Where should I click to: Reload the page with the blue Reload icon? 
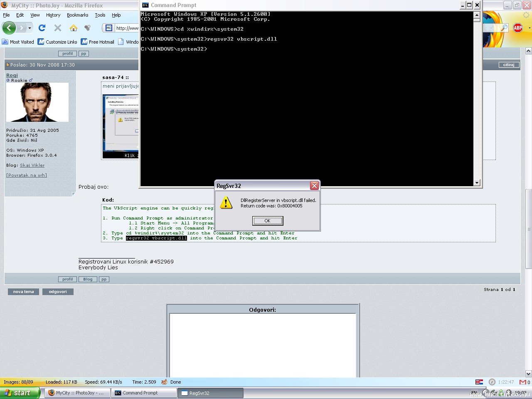pos(42,28)
